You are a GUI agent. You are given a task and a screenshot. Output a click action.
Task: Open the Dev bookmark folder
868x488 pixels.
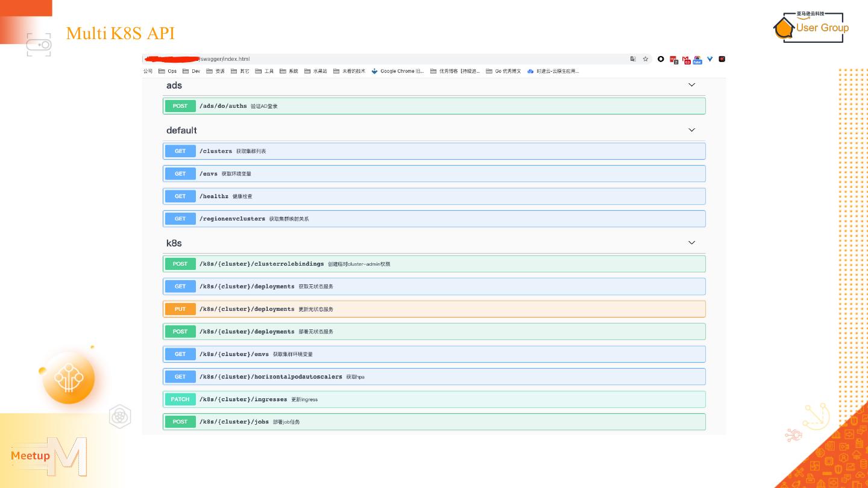[x=192, y=71]
